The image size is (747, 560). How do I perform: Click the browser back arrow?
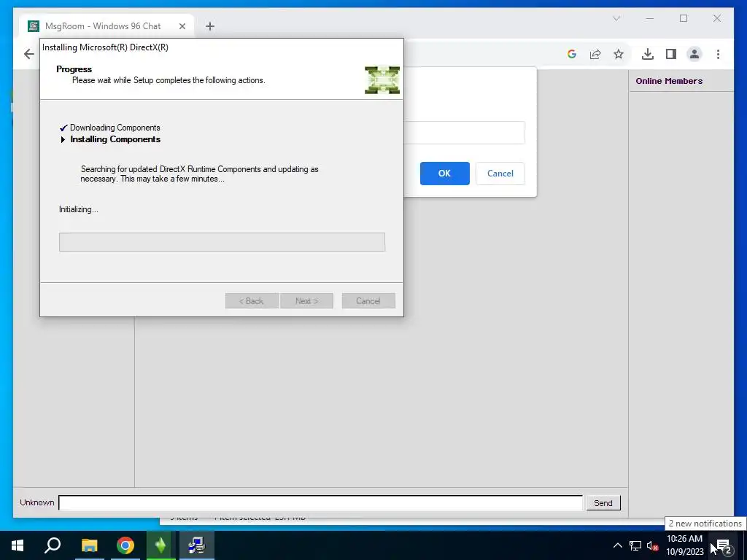29,54
